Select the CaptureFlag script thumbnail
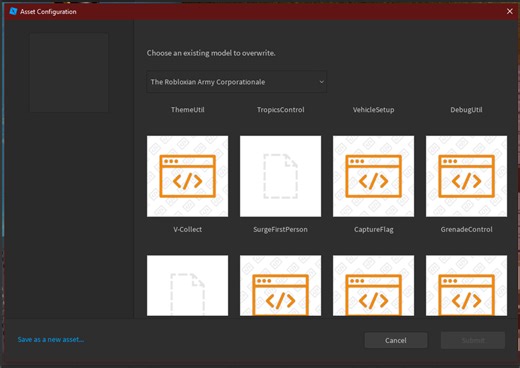The image size is (520, 368). [x=373, y=176]
